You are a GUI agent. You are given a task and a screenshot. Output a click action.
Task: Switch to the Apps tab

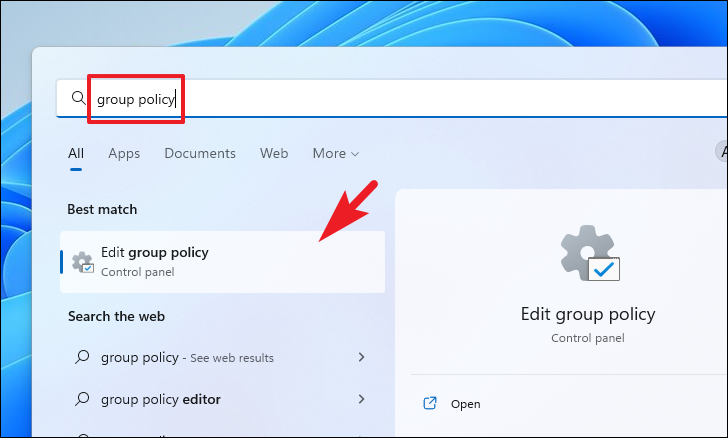click(124, 153)
